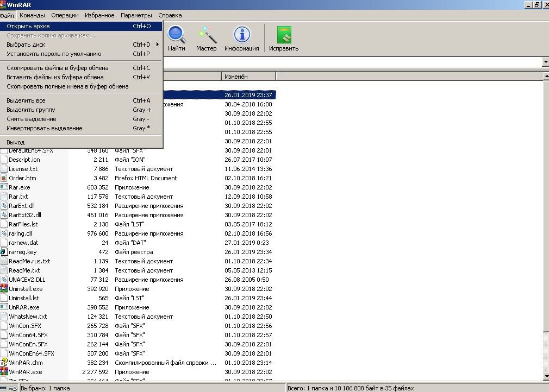Click the WinCon64.SFX file name
Screen dimensions: 549x392
click(28, 335)
